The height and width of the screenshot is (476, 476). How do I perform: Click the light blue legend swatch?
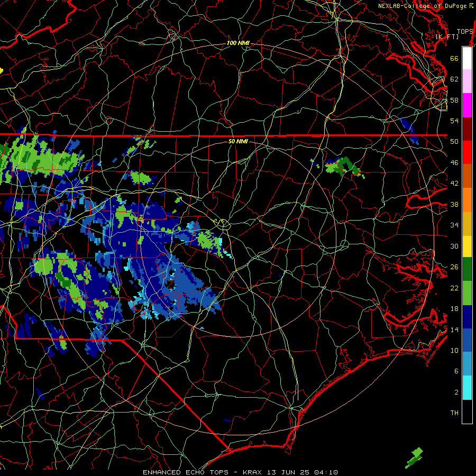coord(467,364)
